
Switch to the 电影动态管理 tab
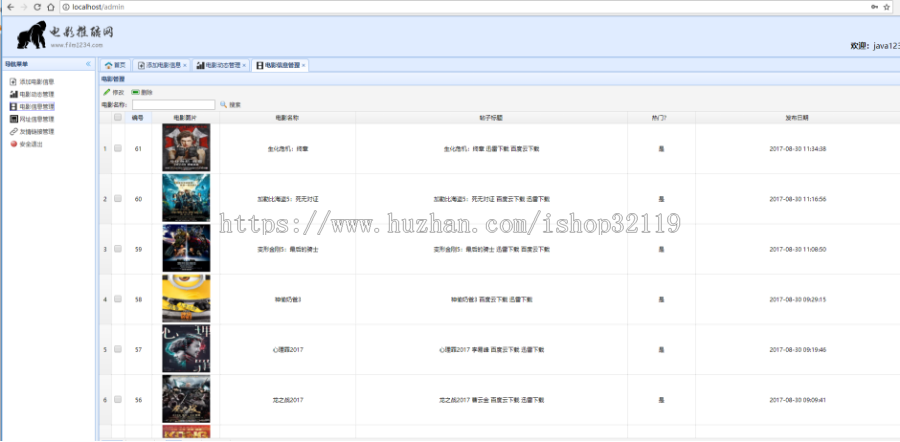pyautogui.click(x=219, y=65)
